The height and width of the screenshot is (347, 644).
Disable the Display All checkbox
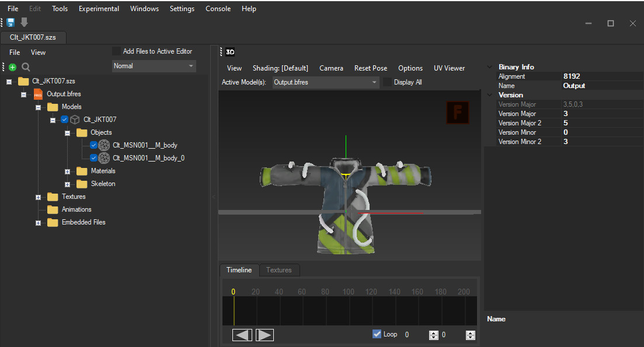click(x=387, y=82)
